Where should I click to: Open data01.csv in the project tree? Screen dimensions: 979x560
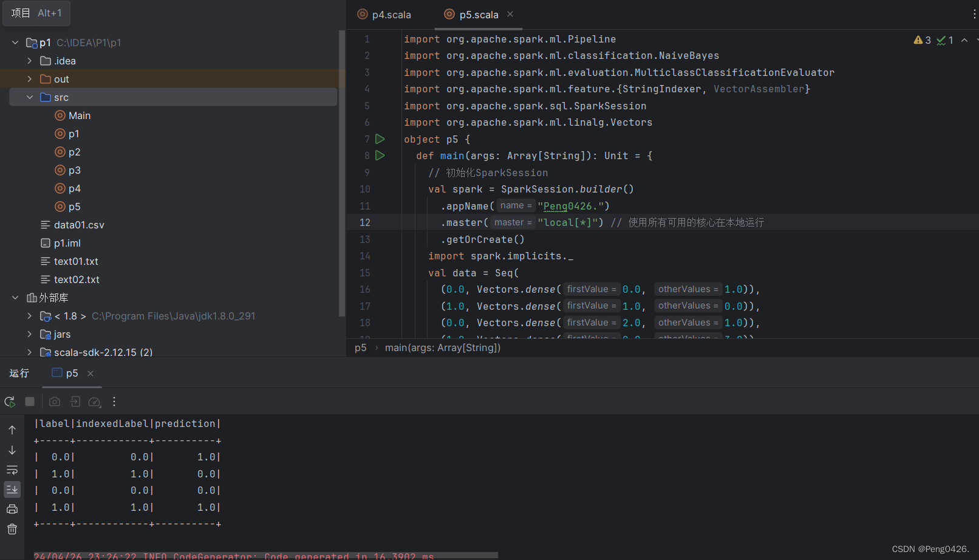(x=79, y=225)
